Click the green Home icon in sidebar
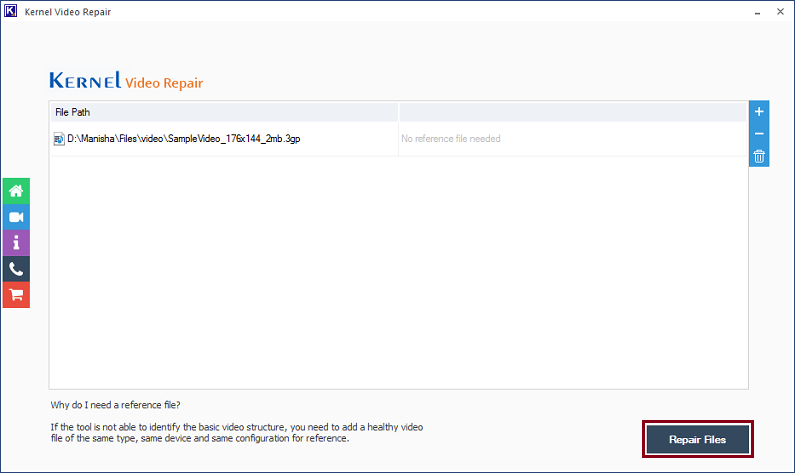 pos(16,191)
